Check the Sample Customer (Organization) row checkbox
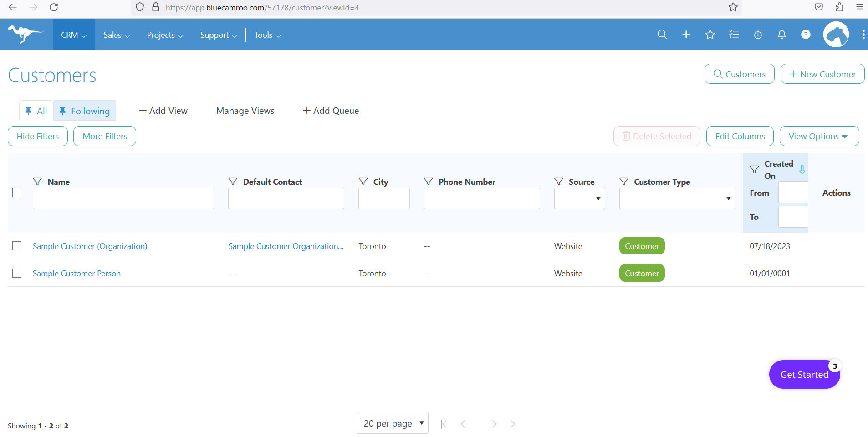Screen dimensions: 868x437 point(17,246)
